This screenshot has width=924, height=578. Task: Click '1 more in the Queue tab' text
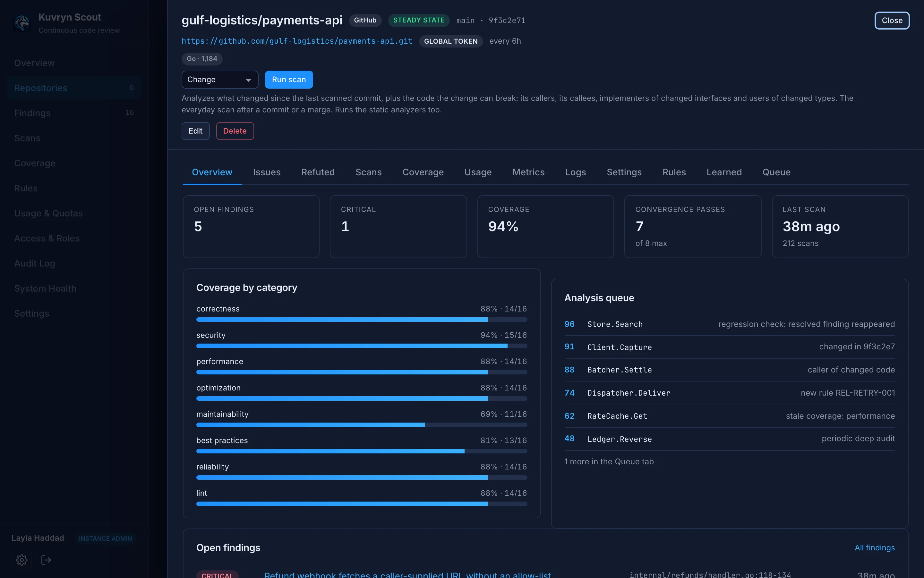point(609,462)
